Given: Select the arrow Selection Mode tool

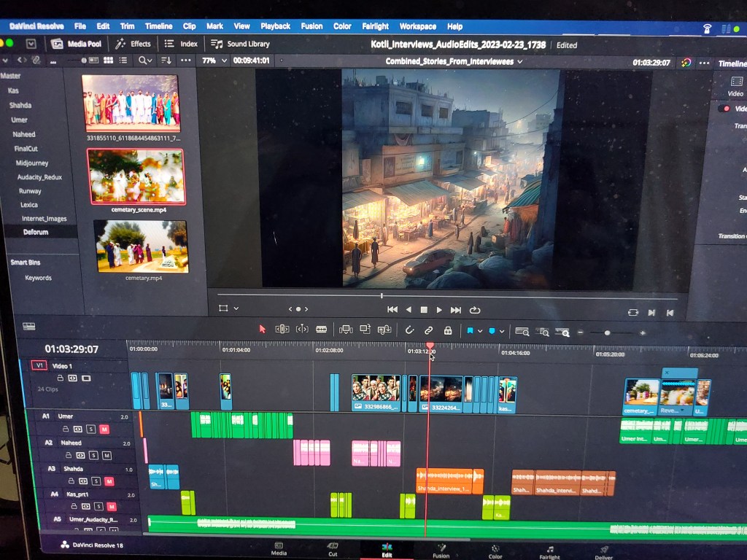Looking at the screenshot, I should [x=263, y=330].
